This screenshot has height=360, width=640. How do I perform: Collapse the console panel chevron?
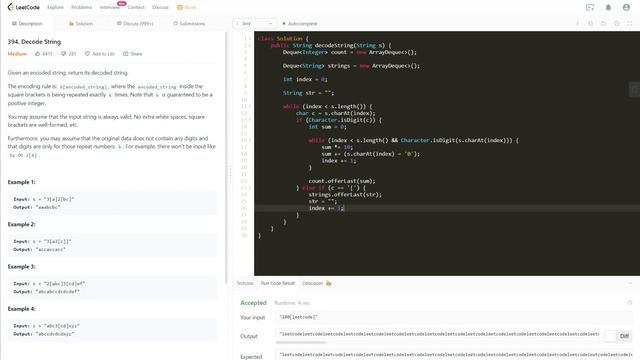(x=630, y=283)
